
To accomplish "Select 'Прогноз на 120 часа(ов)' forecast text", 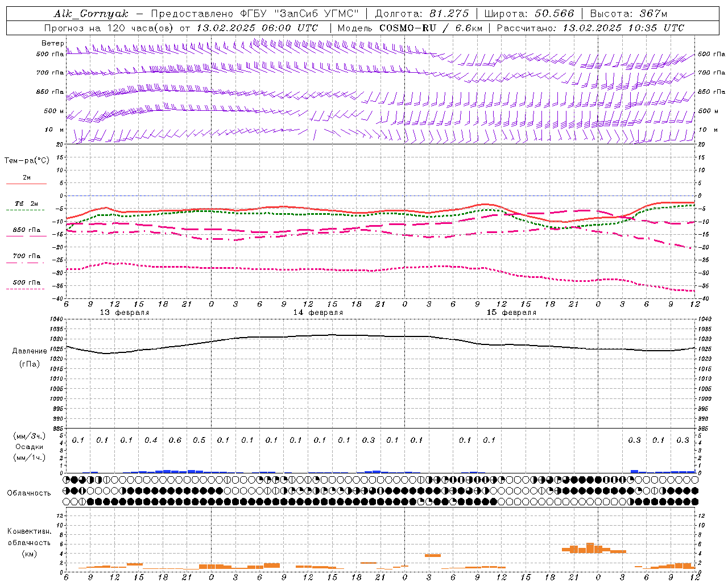I will pyautogui.click(x=109, y=28).
